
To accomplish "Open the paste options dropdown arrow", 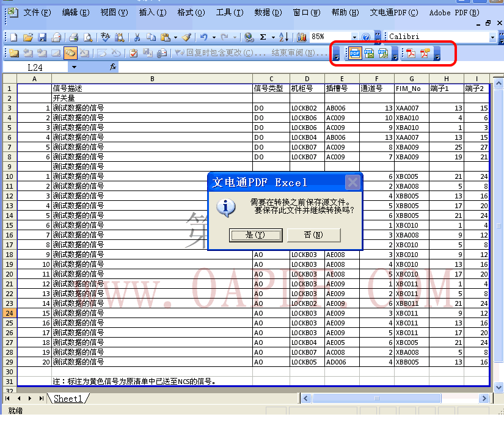I will coord(175,38).
